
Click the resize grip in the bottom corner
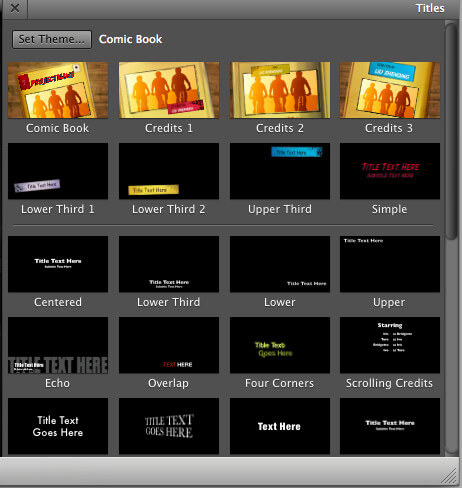coord(449,476)
